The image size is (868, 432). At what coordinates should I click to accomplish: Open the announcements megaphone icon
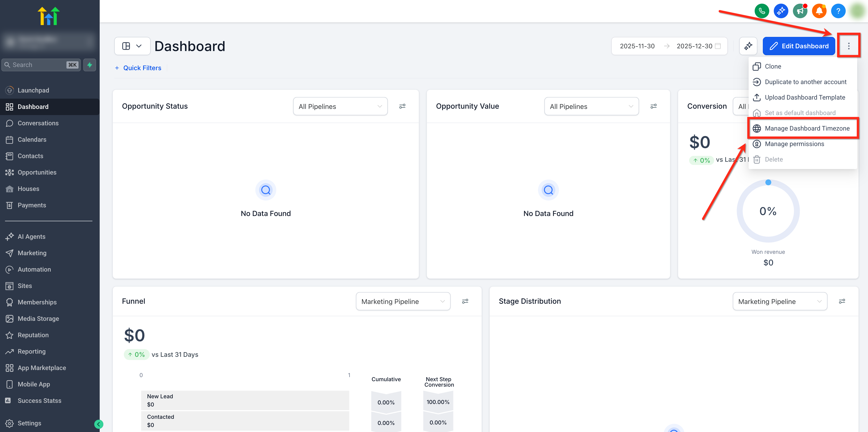pos(800,11)
